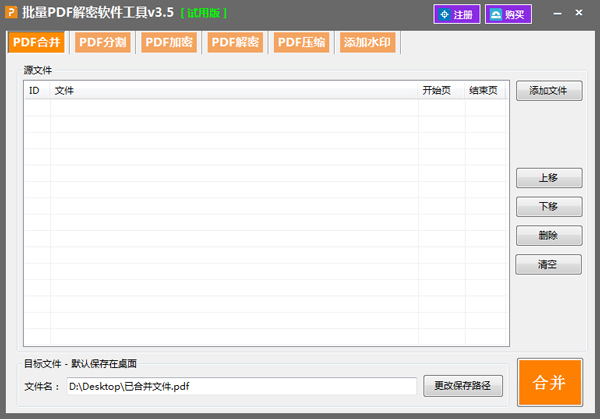The width and height of the screenshot is (600, 419).
Task: Click the 文件名 output path field
Action: tap(240, 386)
